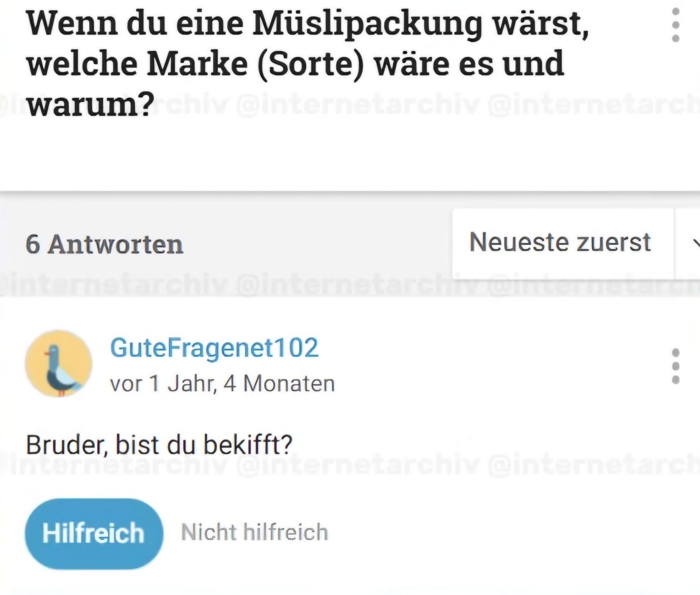Click the word (Sorte) in the question title
Image resolution: width=700 pixels, height=595 pixels.
click(x=310, y=64)
